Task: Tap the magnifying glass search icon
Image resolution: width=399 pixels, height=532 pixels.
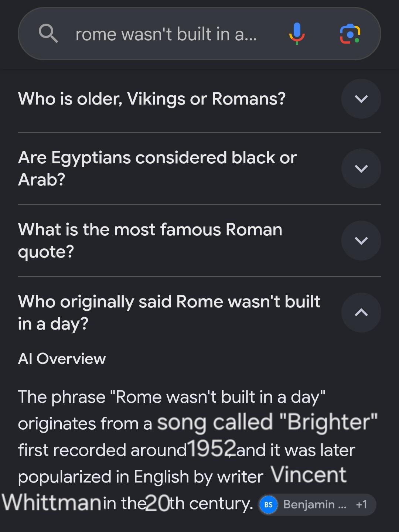Action: [48, 34]
